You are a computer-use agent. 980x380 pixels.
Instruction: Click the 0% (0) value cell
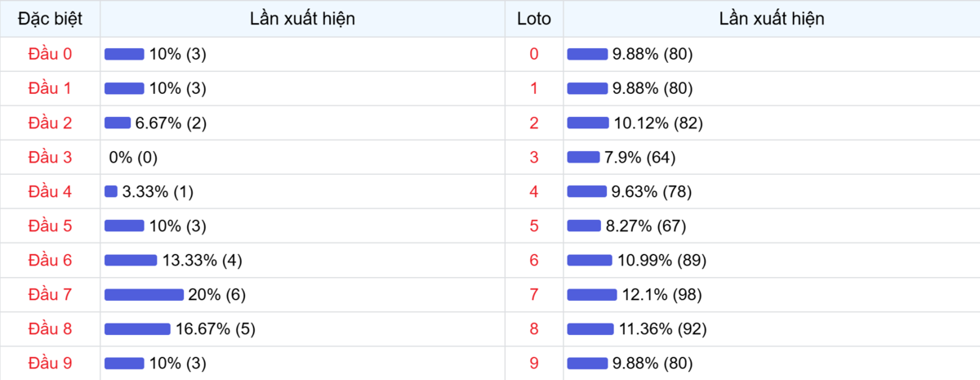[x=133, y=157]
